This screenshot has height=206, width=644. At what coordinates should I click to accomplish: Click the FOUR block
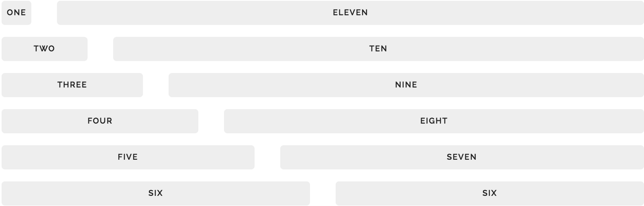pos(100,121)
